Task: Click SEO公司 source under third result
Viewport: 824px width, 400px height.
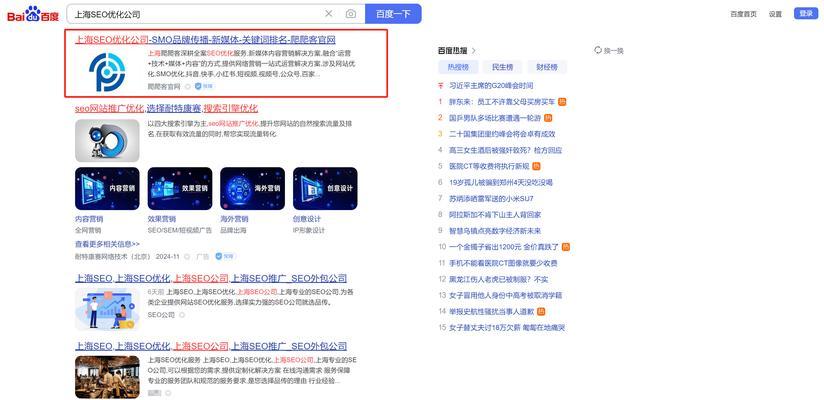Action: [161, 315]
